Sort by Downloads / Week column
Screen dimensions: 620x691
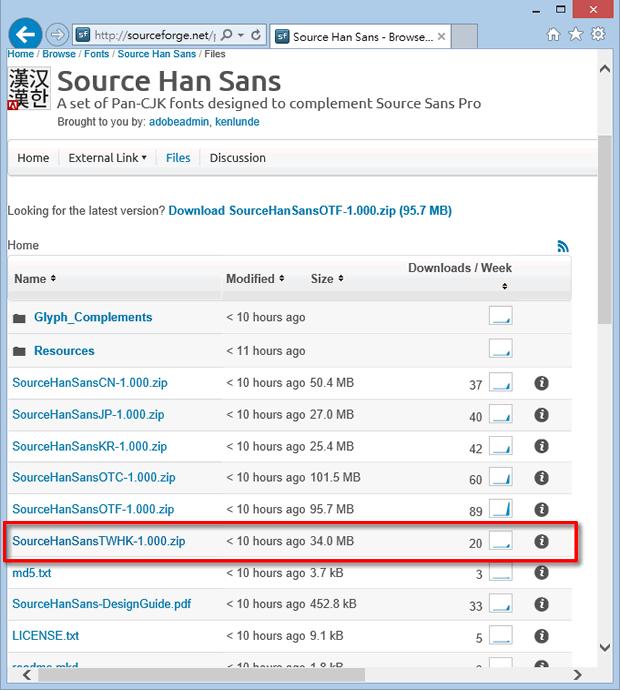click(x=460, y=275)
